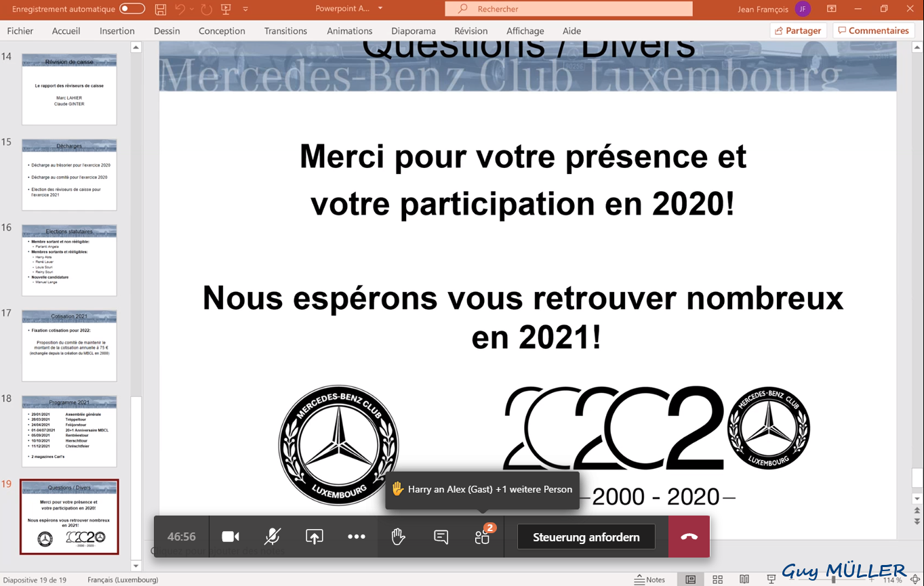Switch to Slide Sorter view icon

(x=717, y=579)
